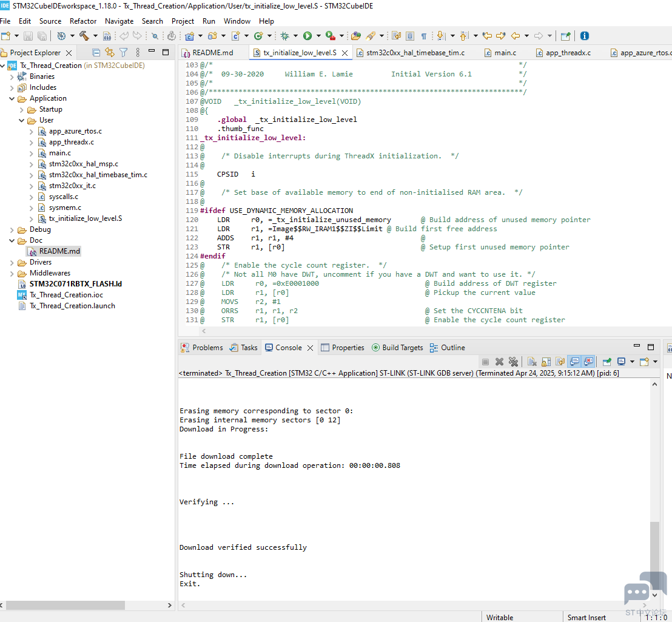The image size is (672, 622).
Task: Click the Build hammer icon
Action: (84, 36)
